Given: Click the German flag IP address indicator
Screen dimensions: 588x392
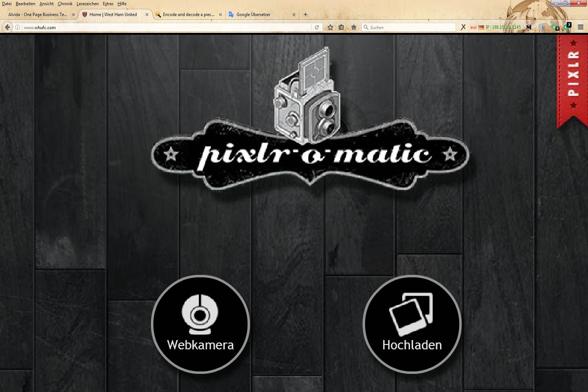Looking at the screenshot, I should tap(495, 27).
